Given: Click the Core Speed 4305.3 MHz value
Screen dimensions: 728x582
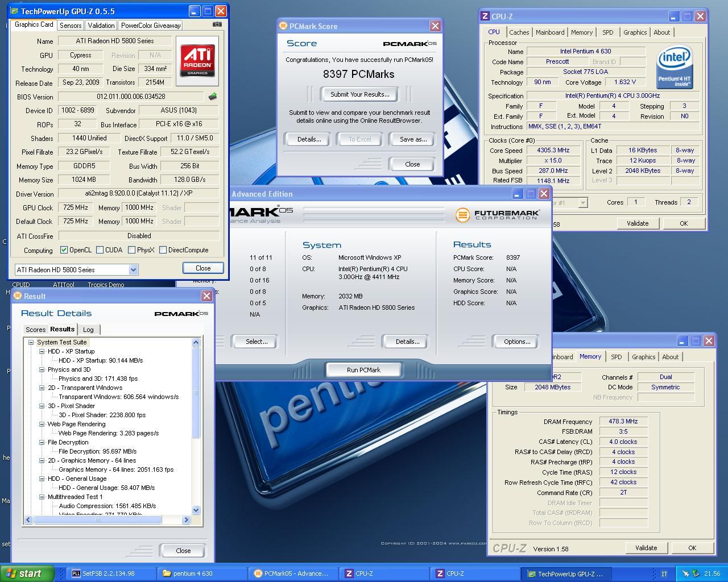Looking at the screenshot, I should pyautogui.click(x=553, y=151).
